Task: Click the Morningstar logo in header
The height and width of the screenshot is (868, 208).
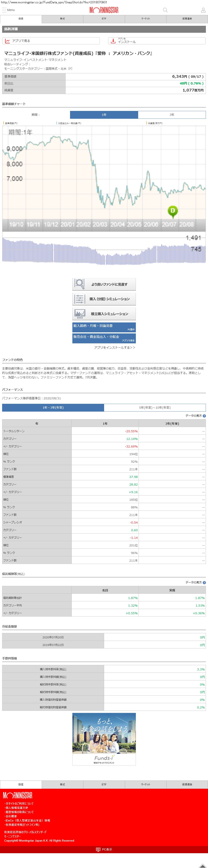Action: 104,10
